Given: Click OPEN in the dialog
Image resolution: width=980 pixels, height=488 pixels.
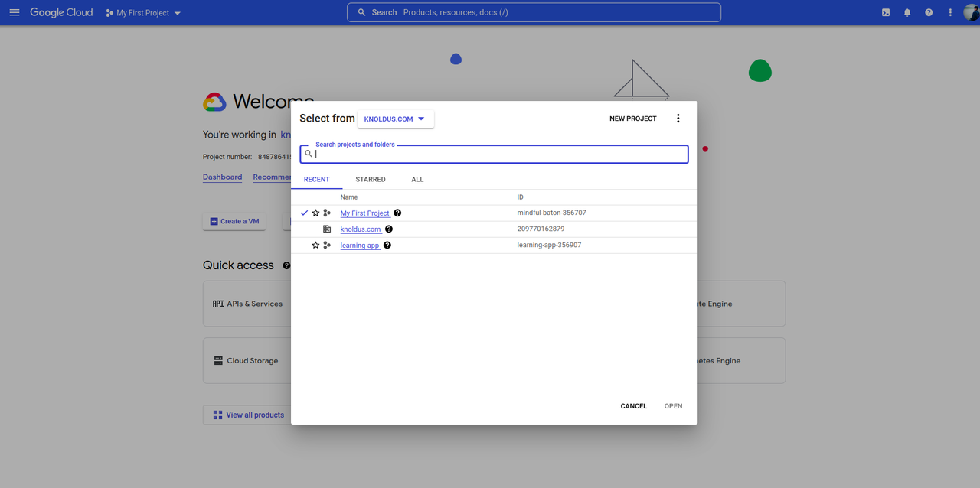Looking at the screenshot, I should (674, 406).
